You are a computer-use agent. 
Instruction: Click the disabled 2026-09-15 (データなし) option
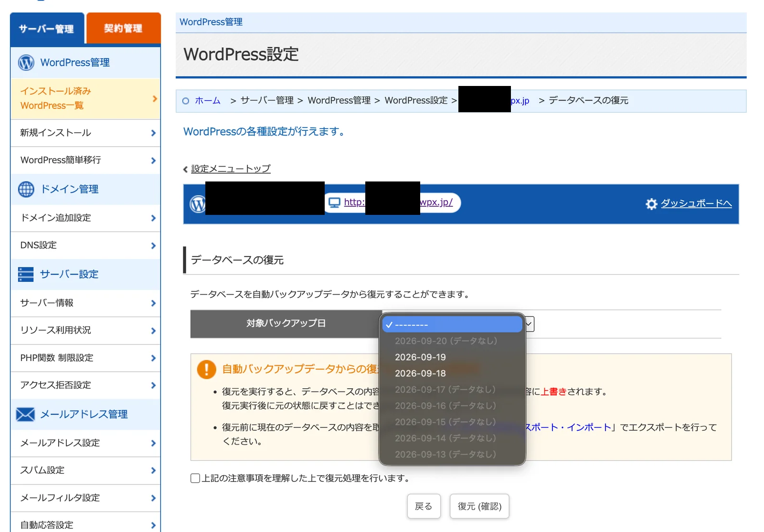click(x=452, y=422)
